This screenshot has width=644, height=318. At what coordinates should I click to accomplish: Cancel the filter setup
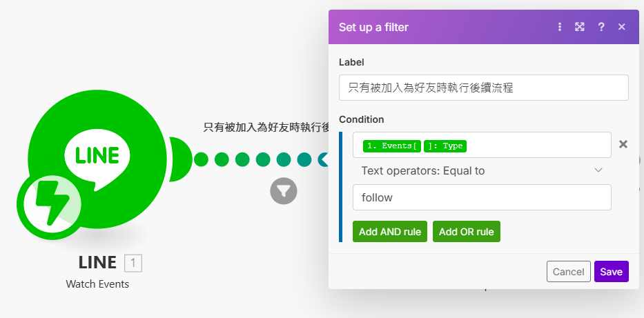[569, 272]
